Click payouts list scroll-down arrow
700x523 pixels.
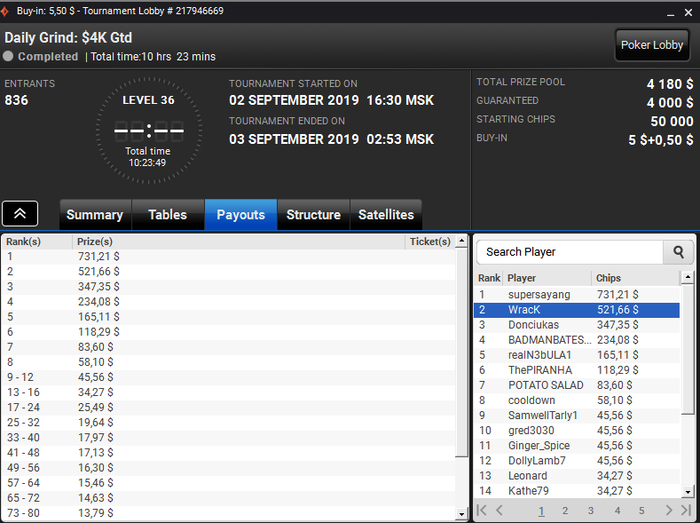pyautogui.click(x=462, y=514)
